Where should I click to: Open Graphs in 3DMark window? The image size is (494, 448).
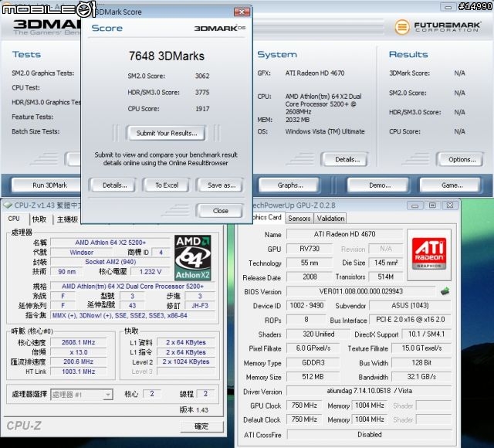(x=290, y=185)
